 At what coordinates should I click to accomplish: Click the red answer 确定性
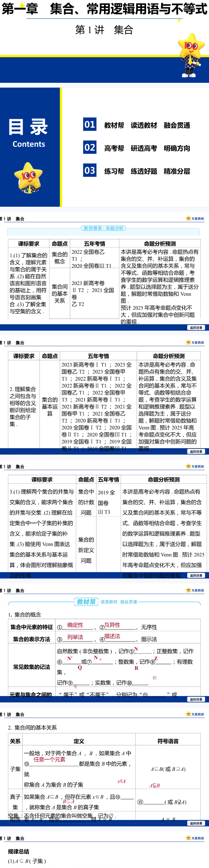(75, 625)
